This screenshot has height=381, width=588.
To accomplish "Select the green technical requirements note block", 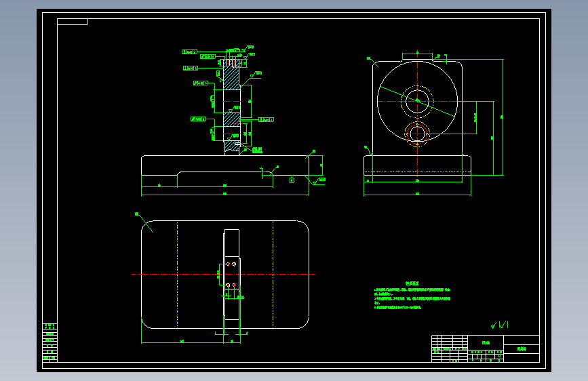I will (412, 296).
